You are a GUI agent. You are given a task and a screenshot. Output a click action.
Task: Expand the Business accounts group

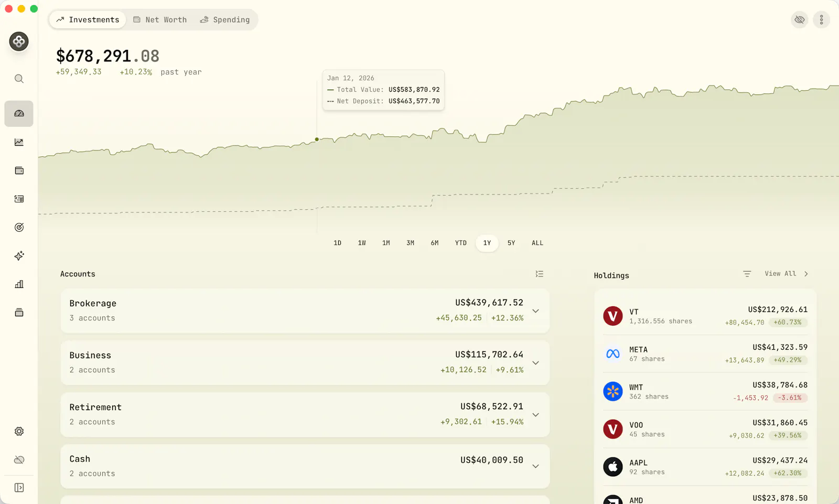(535, 363)
